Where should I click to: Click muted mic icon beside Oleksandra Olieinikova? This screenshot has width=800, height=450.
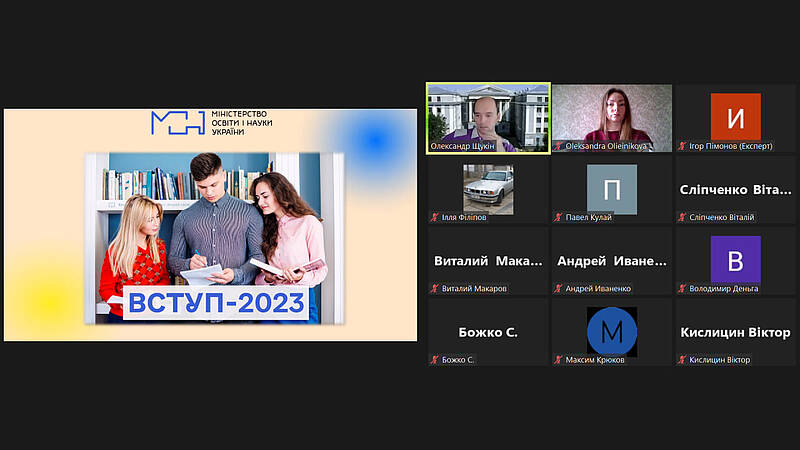558,146
